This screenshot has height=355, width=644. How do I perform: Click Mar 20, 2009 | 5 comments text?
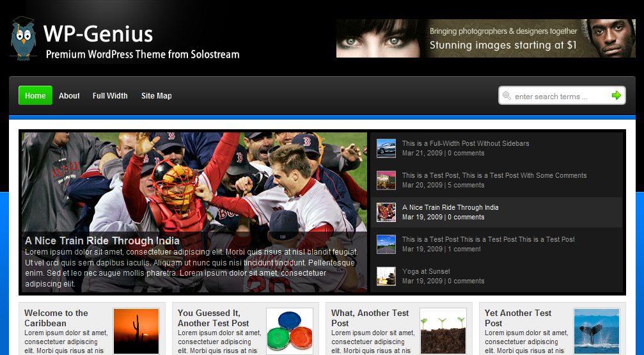(x=443, y=185)
